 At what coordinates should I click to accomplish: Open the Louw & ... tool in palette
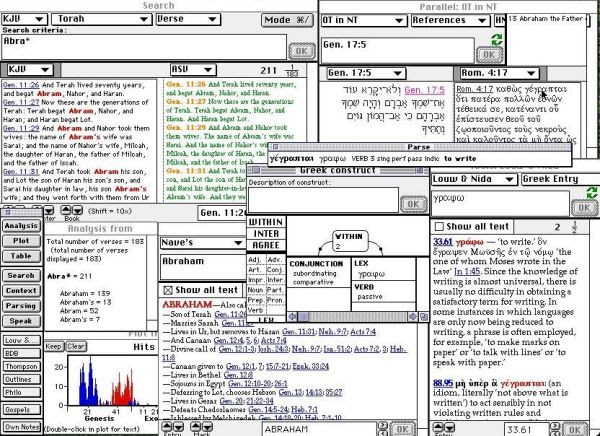pos(22,340)
